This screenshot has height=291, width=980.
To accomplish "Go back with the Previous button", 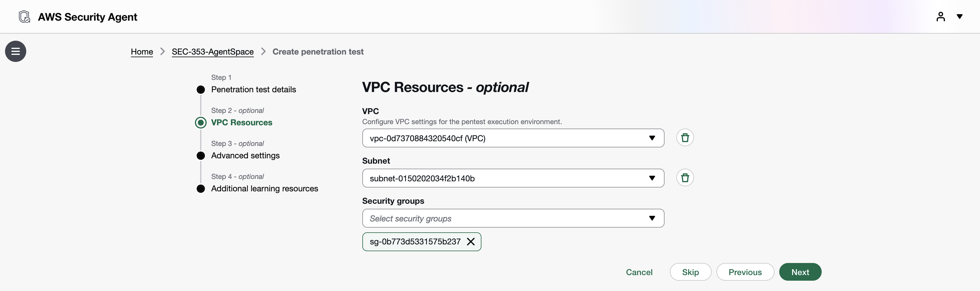I will [x=745, y=272].
